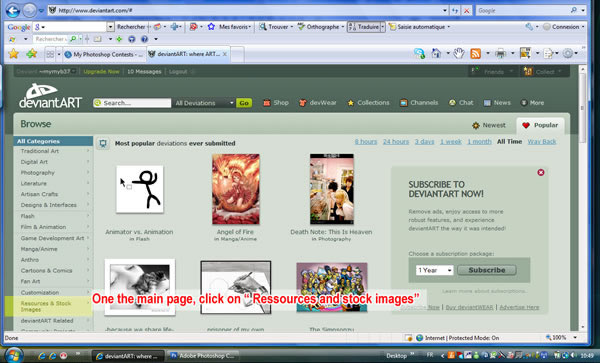Click the browser Forward arrow button
The width and height of the screenshot is (600, 363).
click(29, 10)
